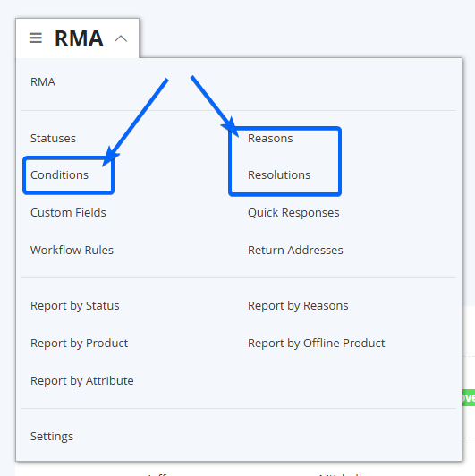
Task: View the Report by Status
Action: [x=75, y=306]
